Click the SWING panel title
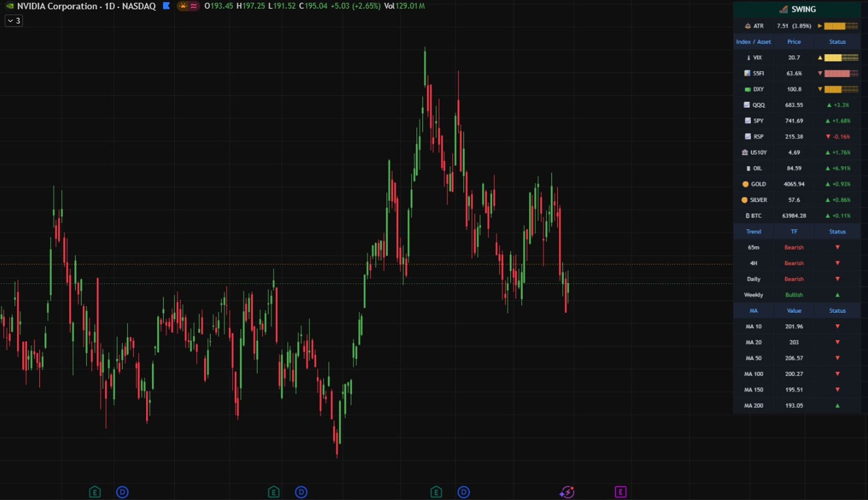 803,9
